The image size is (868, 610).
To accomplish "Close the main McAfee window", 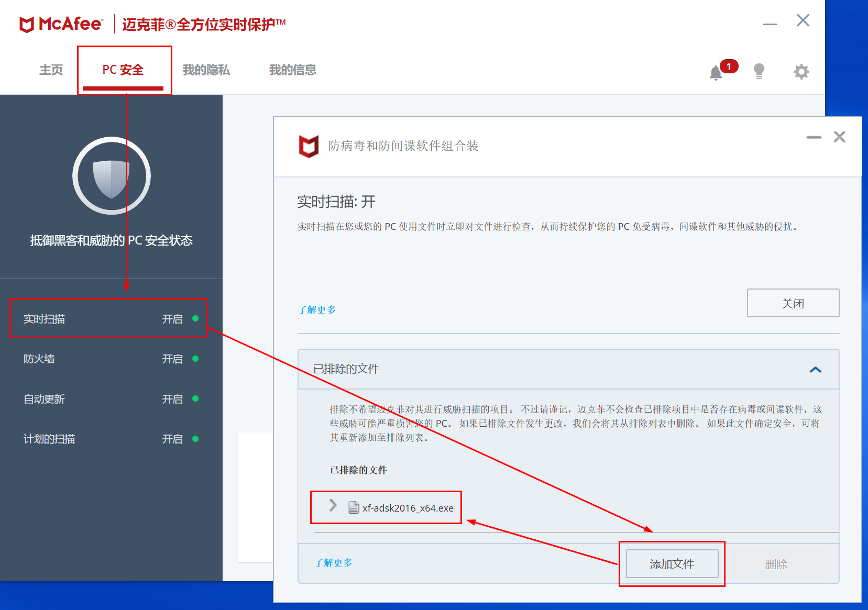I will pyautogui.click(x=803, y=20).
